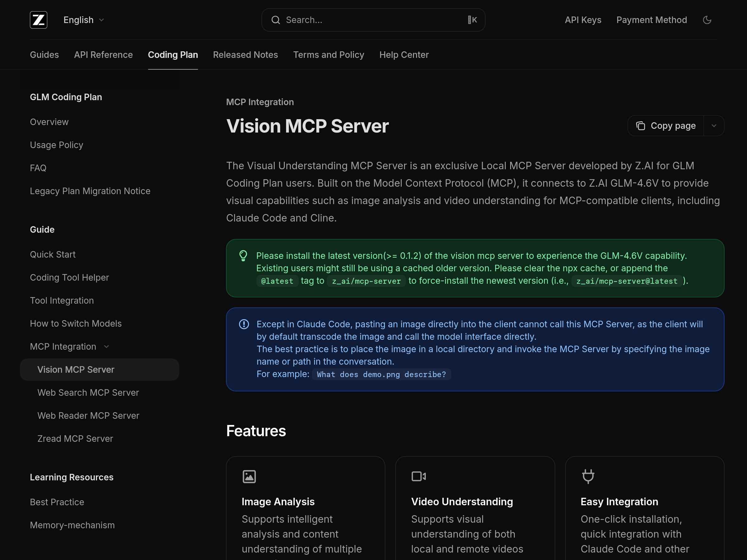
Task: Open the Help Center tab
Action: [x=404, y=55]
